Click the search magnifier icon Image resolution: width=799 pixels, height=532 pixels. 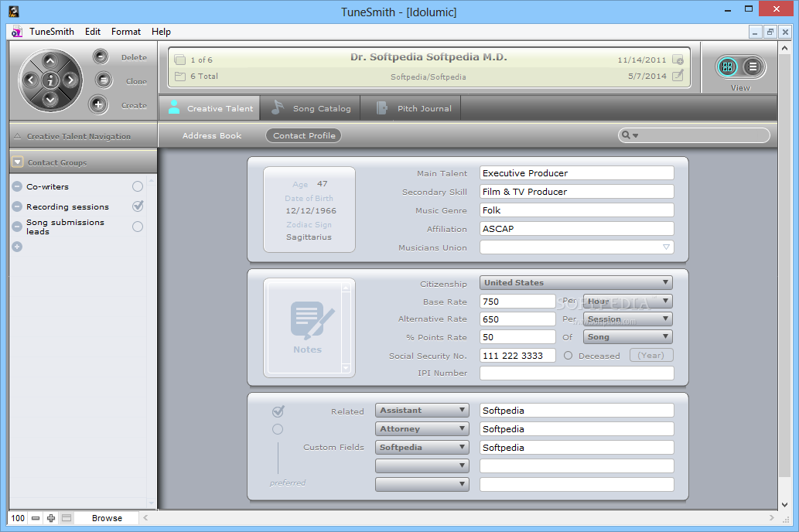click(x=626, y=135)
